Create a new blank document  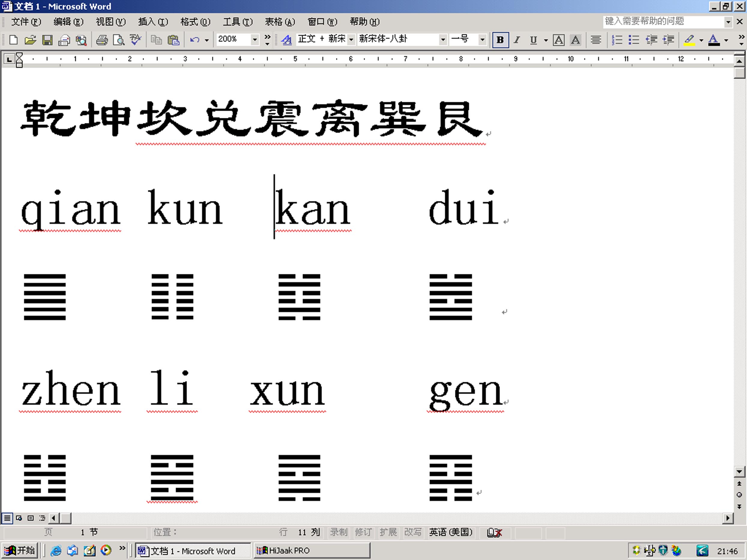pos(14,40)
